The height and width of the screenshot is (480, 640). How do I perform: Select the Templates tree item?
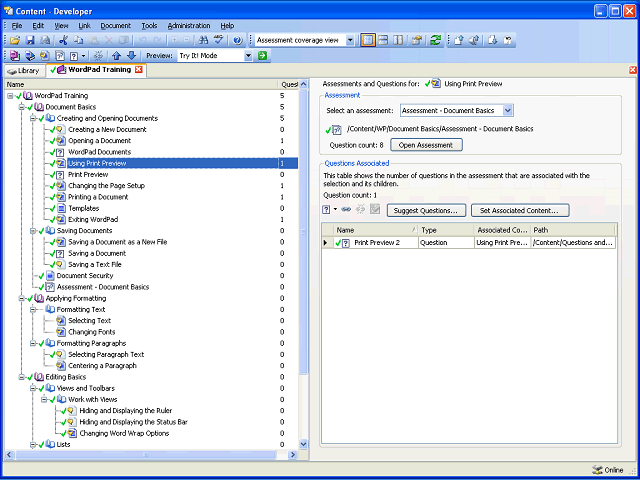(x=84, y=209)
